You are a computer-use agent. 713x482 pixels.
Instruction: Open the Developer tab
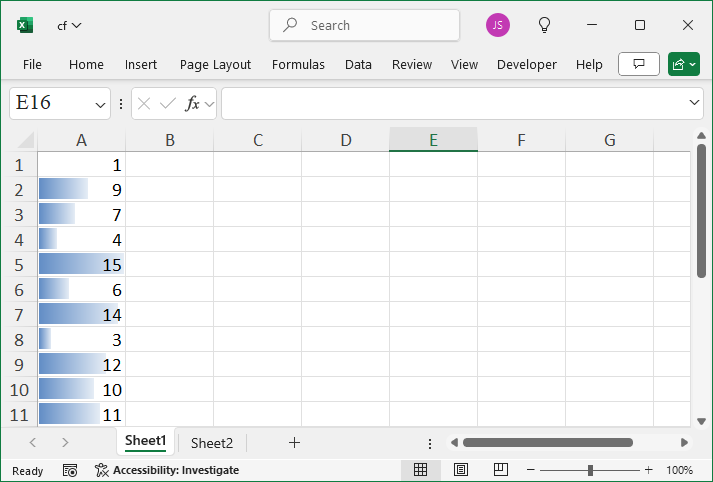pos(527,65)
